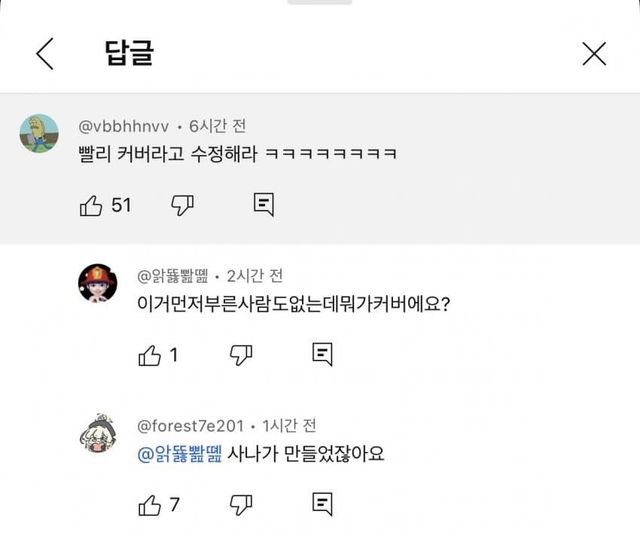
Task: Dislike the @forest7e201 reply
Action: coord(241,504)
